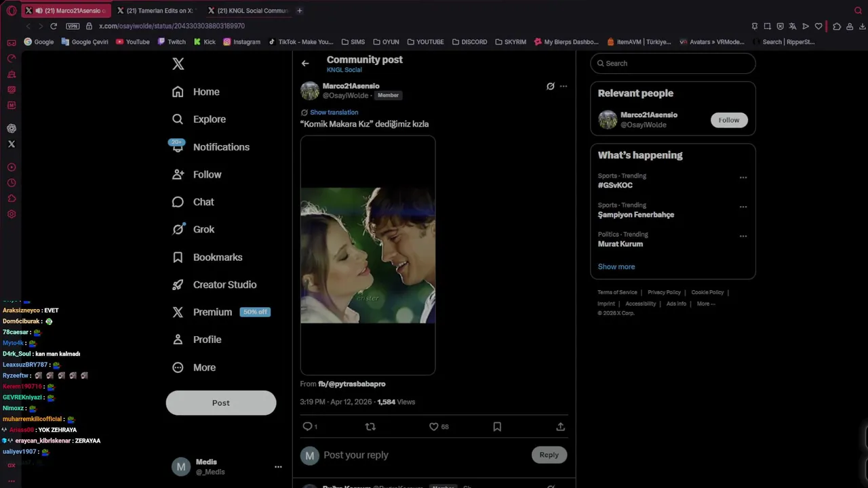Share the post using share icon
The width and height of the screenshot is (868, 488).
pos(560,426)
